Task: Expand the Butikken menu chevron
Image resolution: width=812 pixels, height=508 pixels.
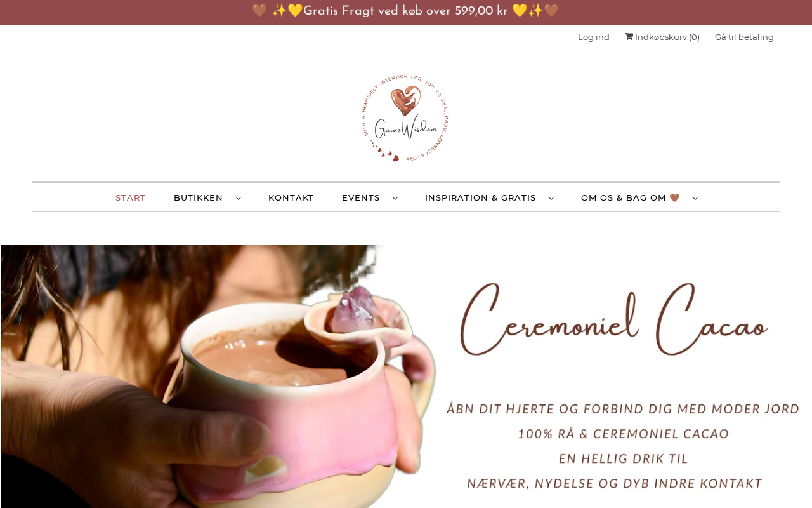Action: pos(239,198)
